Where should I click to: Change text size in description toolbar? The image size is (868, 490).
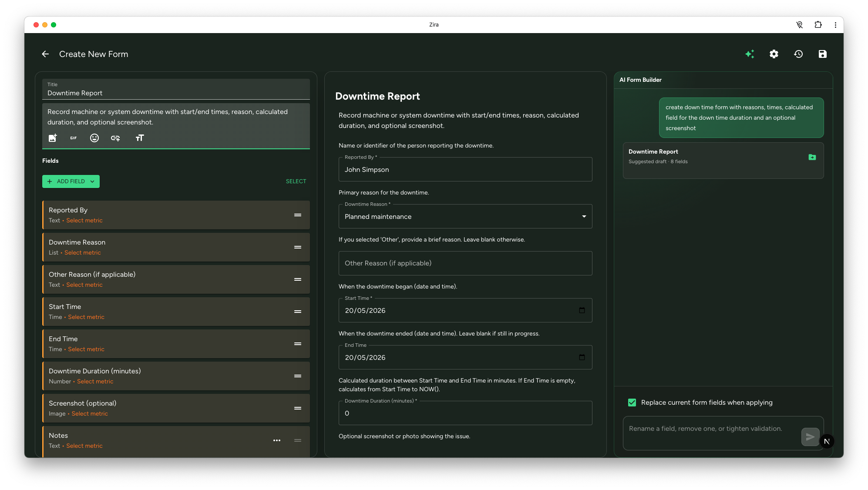(140, 138)
